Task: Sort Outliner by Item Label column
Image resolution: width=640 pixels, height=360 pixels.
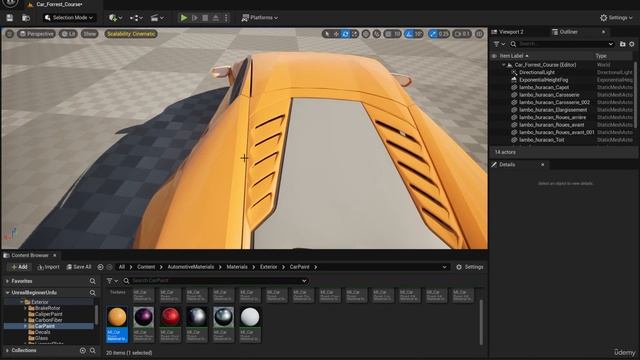Action: click(x=514, y=56)
